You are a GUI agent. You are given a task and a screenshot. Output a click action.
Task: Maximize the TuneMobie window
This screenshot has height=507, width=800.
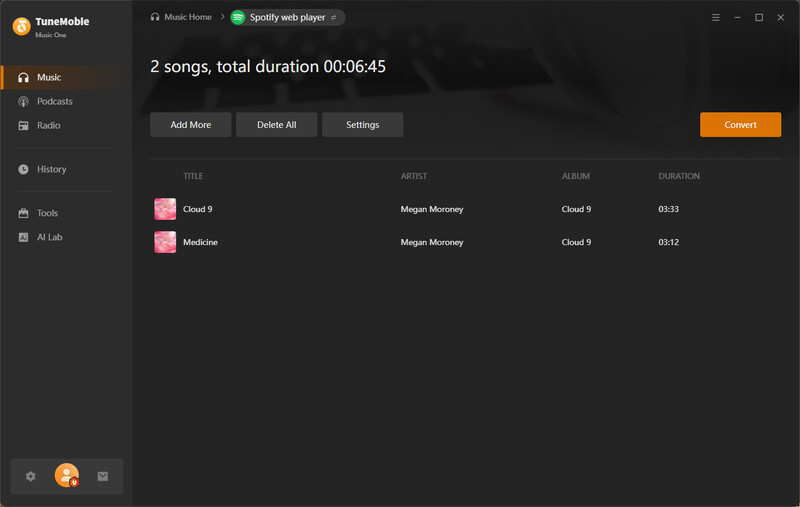[x=759, y=17]
